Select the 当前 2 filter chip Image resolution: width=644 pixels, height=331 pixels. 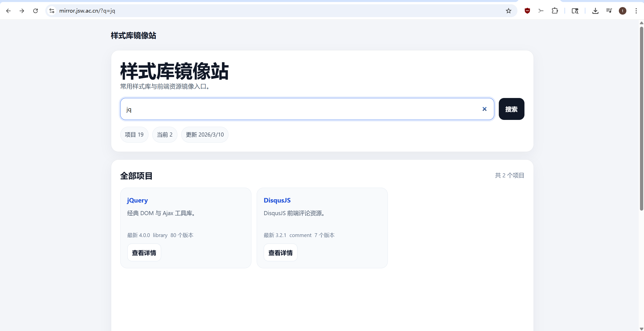pos(165,135)
